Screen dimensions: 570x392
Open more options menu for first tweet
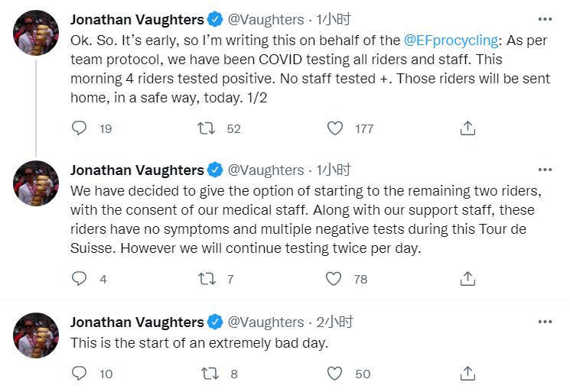click(545, 19)
